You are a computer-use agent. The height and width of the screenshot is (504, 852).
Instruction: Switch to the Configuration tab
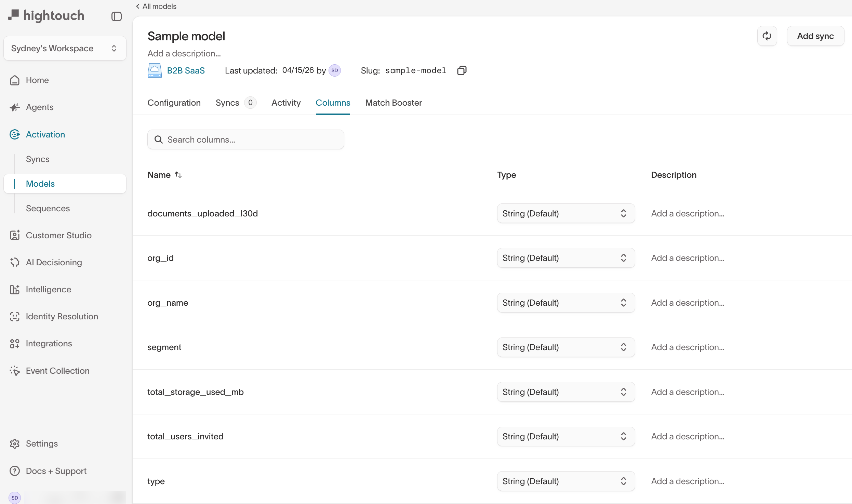pos(174,103)
